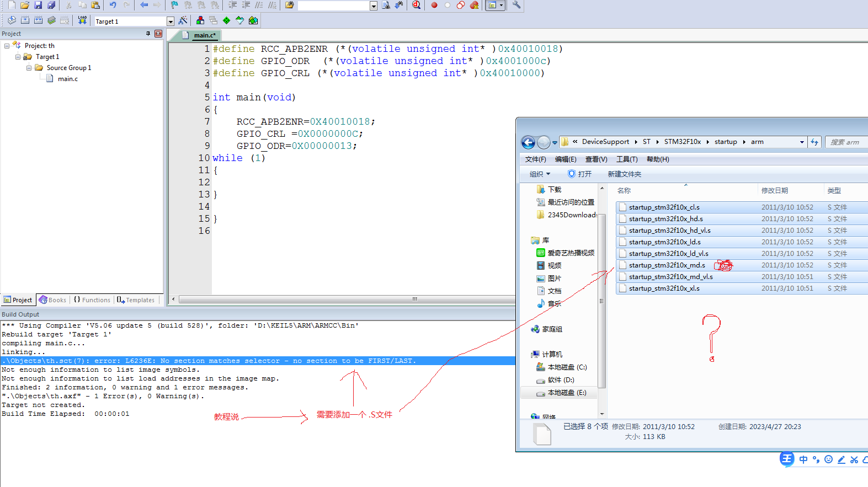
Task: Click the Explorer back navigation arrow
Action: pos(528,142)
